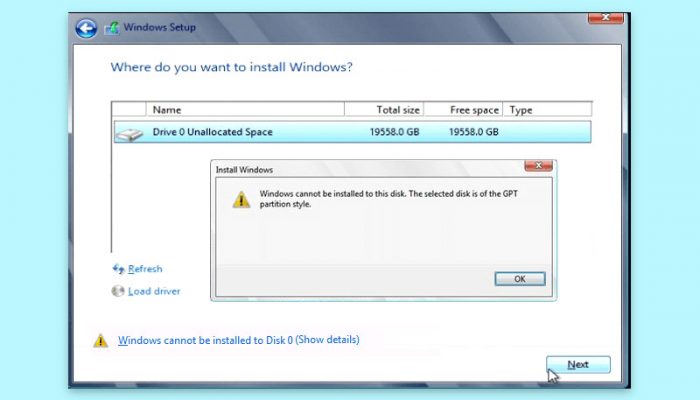This screenshot has height=400, width=700.
Task: Close the Install Windows error dialog
Action: pos(538,166)
